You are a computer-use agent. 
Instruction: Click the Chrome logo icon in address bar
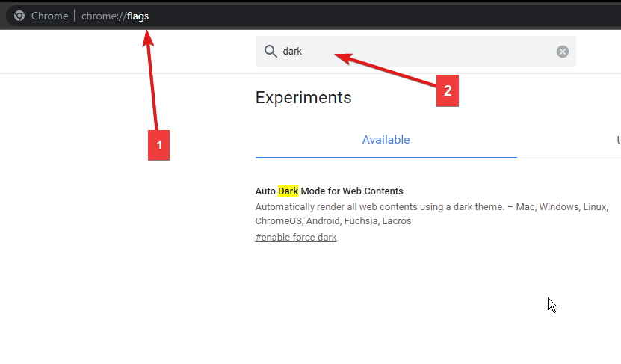[19, 16]
